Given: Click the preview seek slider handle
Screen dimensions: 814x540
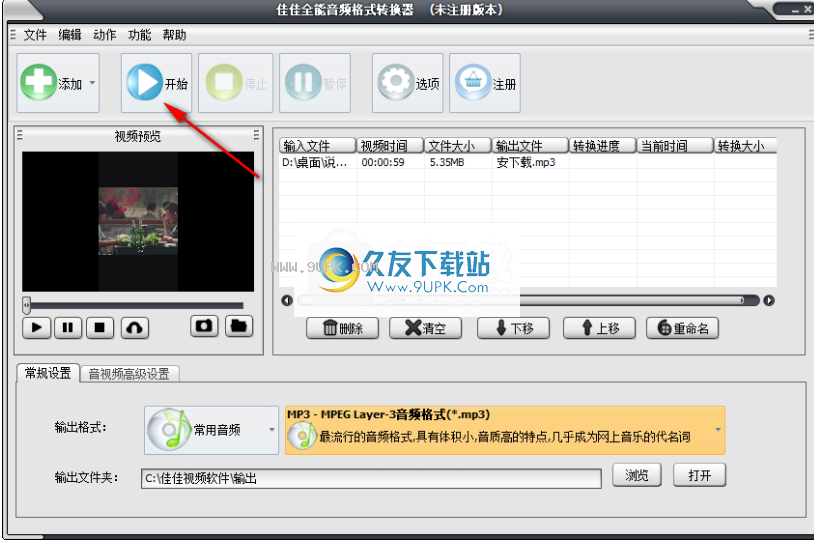Looking at the screenshot, I should coord(26,305).
